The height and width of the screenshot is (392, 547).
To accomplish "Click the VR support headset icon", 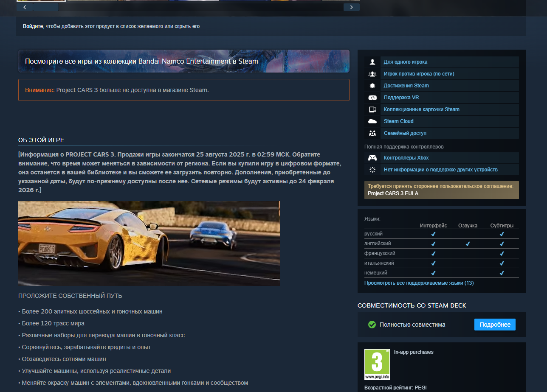I will coord(372,98).
